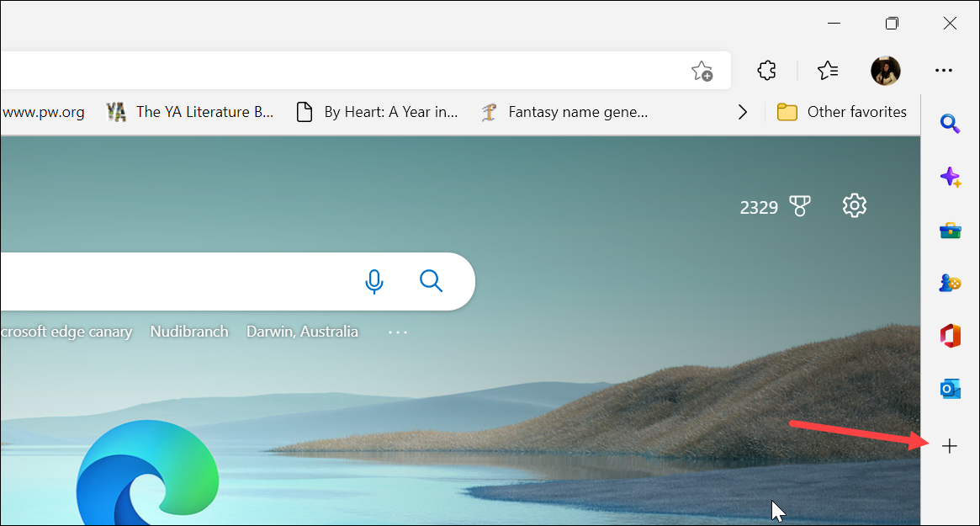Open the Tools toolbox in the sidebar

pos(950,230)
